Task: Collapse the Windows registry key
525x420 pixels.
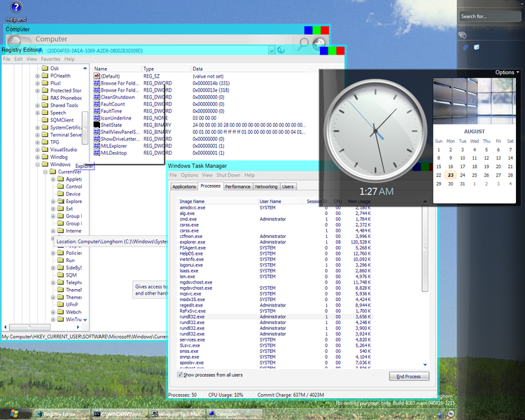Action: point(38,164)
